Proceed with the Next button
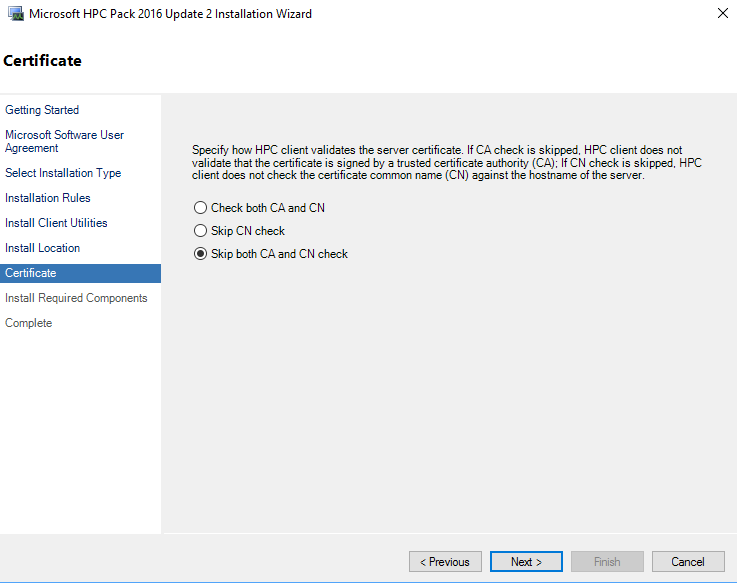This screenshot has width=737, height=585. tap(526, 562)
